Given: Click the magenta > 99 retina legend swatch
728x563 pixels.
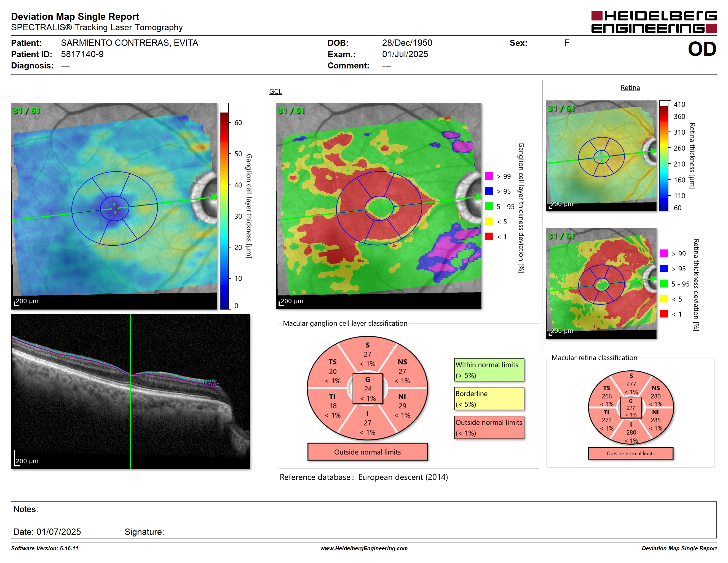Looking at the screenshot, I should pyautogui.click(x=664, y=253).
